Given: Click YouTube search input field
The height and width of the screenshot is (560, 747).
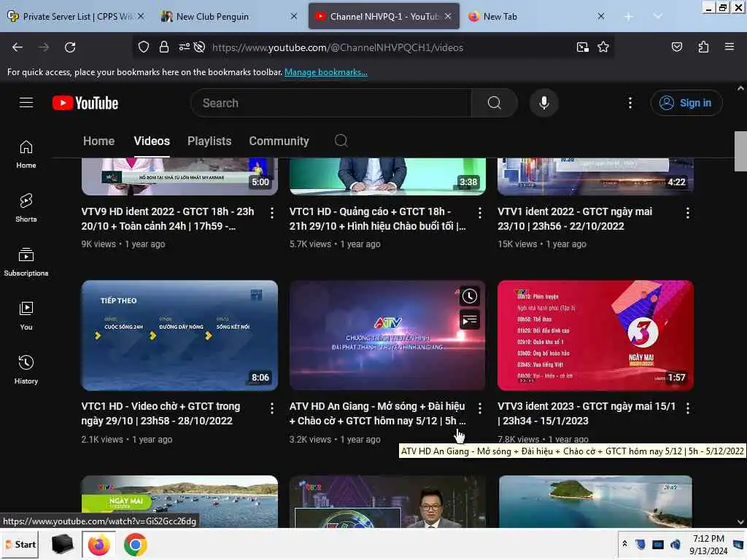Looking at the screenshot, I should click(331, 103).
